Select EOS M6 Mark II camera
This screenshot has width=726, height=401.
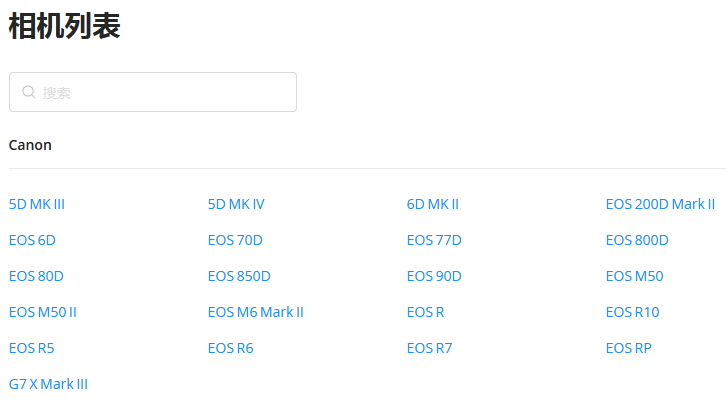click(x=256, y=312)
